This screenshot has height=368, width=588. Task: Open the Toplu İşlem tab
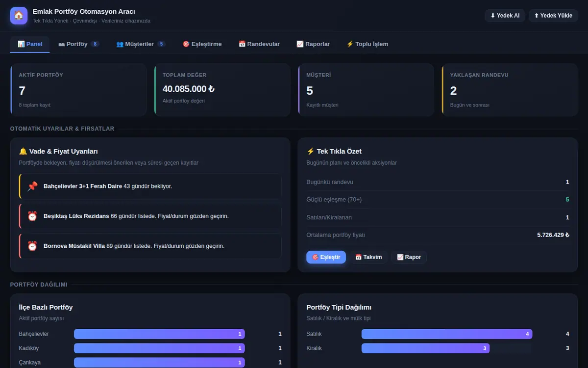367,44
